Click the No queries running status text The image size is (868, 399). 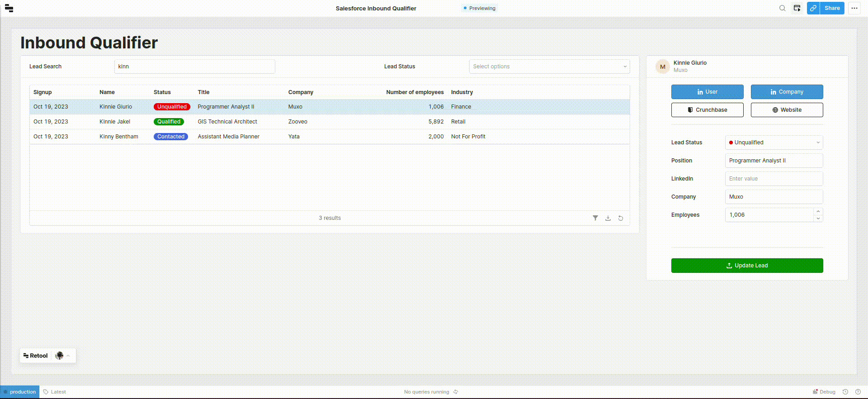[427, 392]
